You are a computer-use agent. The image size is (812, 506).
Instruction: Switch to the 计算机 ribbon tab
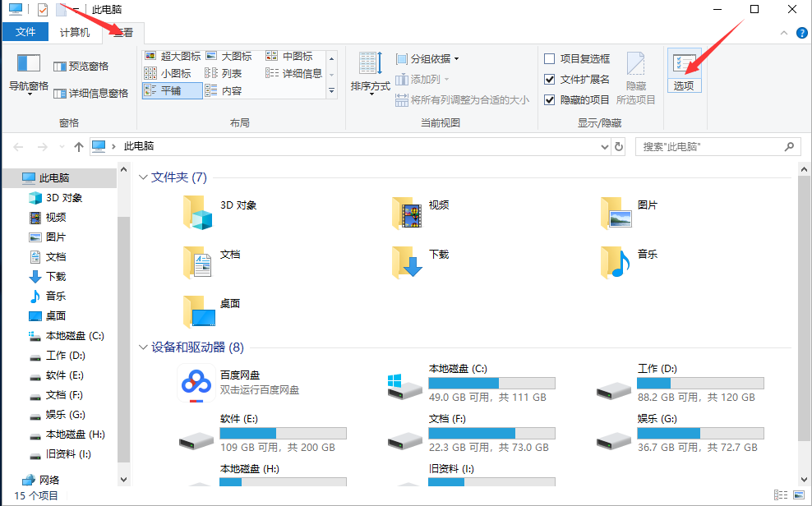76,31
